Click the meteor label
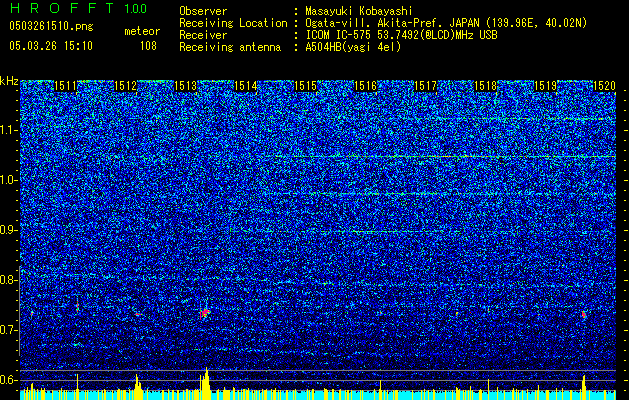 142,31
